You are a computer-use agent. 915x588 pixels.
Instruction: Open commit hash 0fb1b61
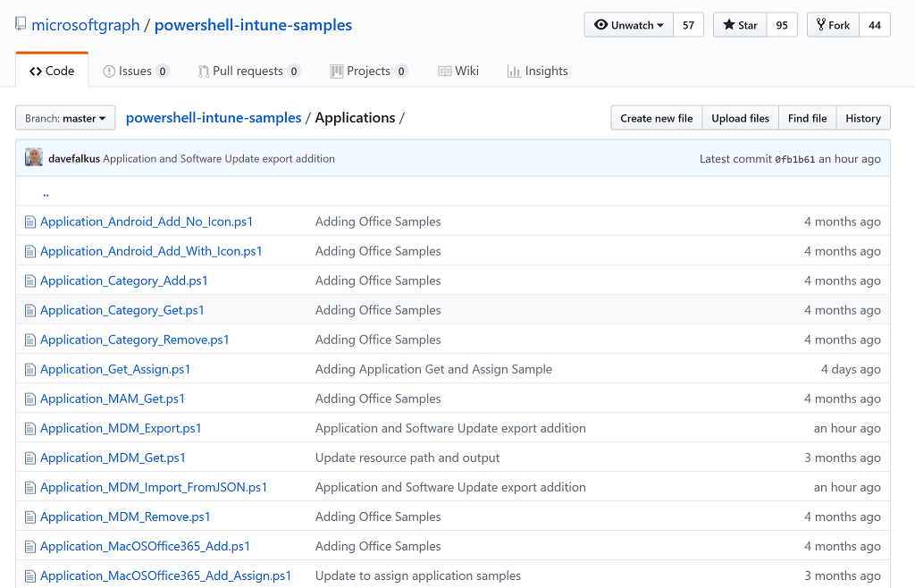pos(794,159)
